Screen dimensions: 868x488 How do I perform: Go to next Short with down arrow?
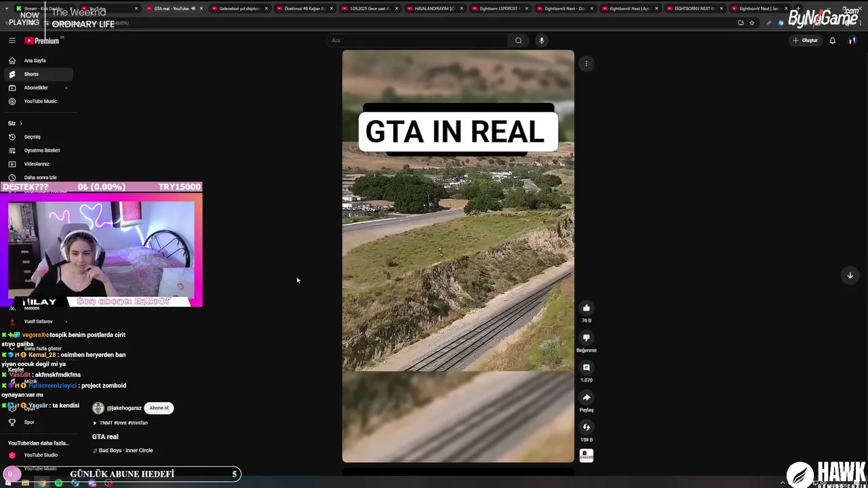point(850,275)
